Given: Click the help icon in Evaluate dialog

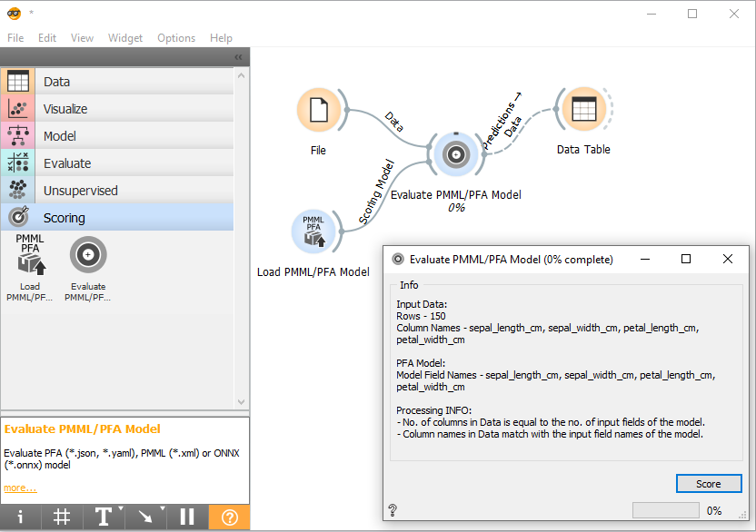Looking at the screenshot, I should (393, 510).
